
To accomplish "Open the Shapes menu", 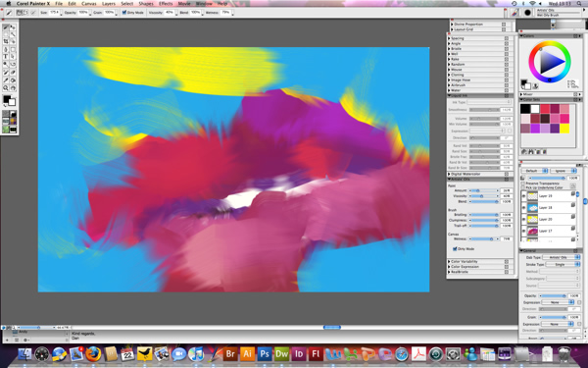I will tap(146, 3).
